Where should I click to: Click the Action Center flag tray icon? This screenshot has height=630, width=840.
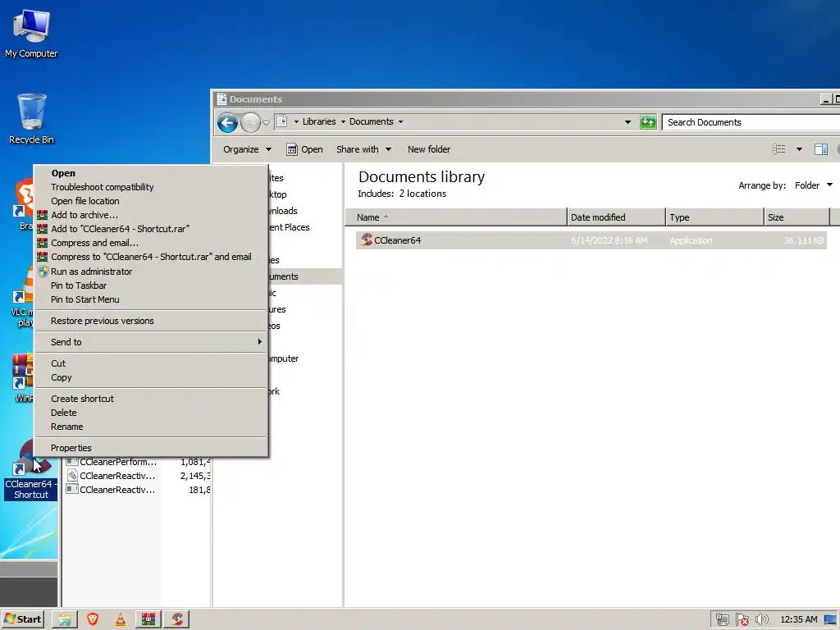point(742,620)
